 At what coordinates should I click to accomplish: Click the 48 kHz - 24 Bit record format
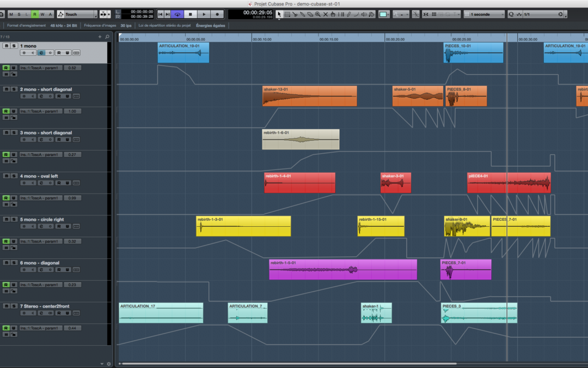coord(64,26)
